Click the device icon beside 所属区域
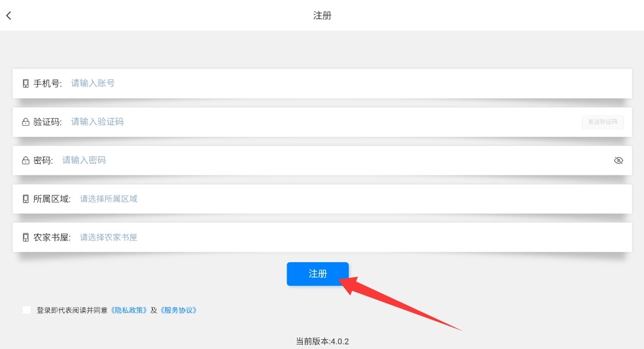Image resolution: width=644 pixels, height=349 pixels. point(25,199)
